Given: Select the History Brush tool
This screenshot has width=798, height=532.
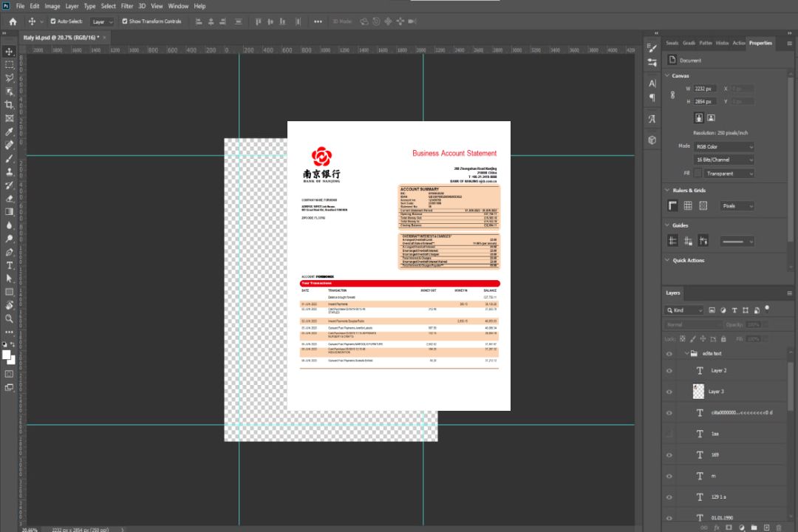Looking at the screenshot, I should point(9,185).
